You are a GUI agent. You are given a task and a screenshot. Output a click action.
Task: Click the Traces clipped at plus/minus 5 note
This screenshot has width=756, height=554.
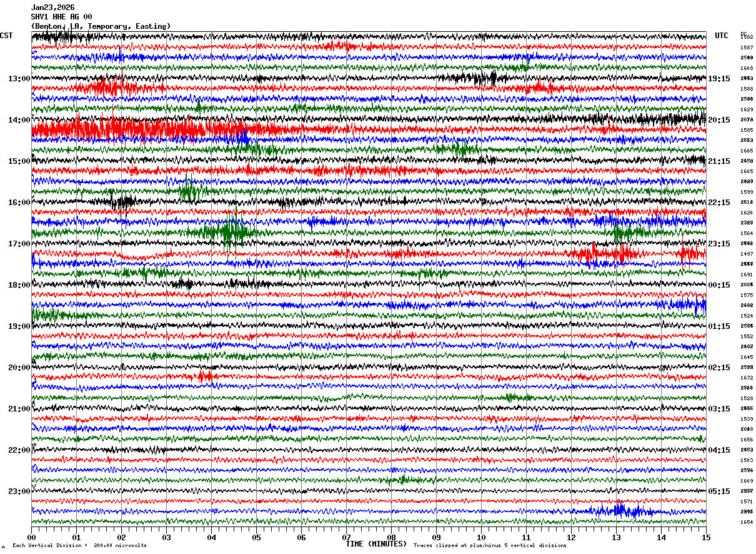point(490,545)
